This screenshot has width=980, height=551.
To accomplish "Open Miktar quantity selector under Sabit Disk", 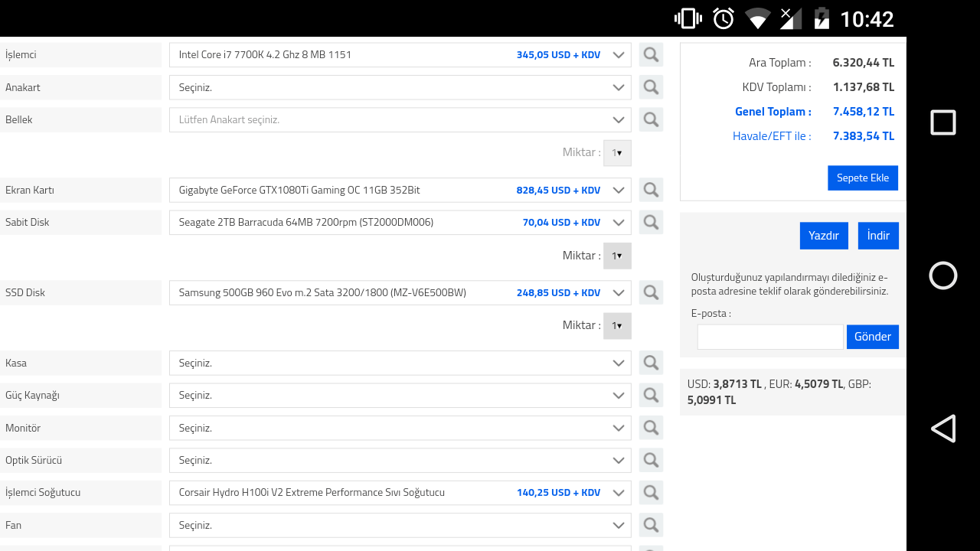I will coord(616,256).
